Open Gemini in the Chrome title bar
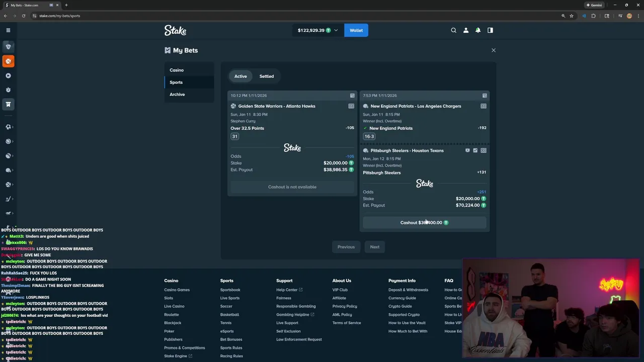The height and width of the screenshot is (362, 644). 594,5
